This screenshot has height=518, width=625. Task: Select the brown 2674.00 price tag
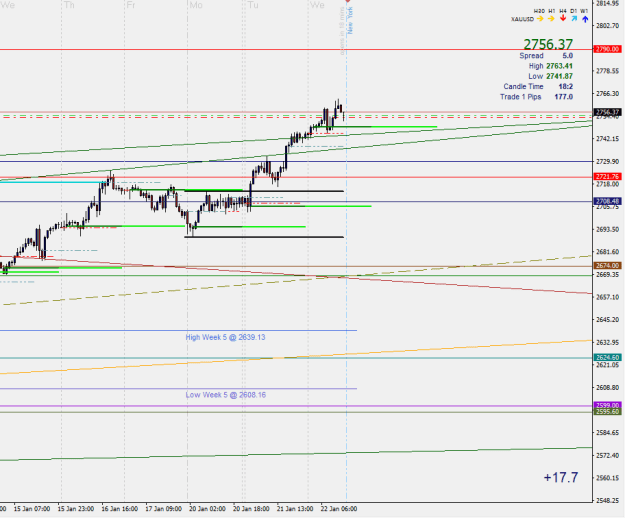click(x=607, y=265)
